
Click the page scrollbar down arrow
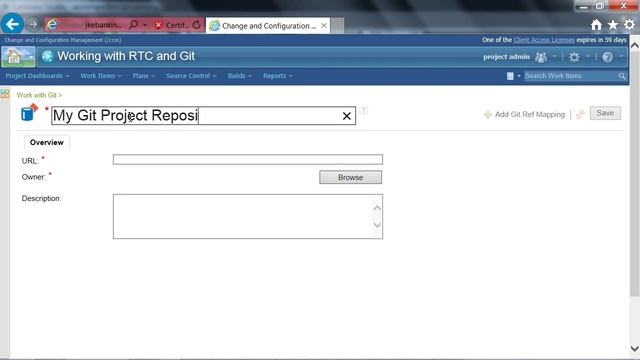pyautogui.click(x=635, y=349)
